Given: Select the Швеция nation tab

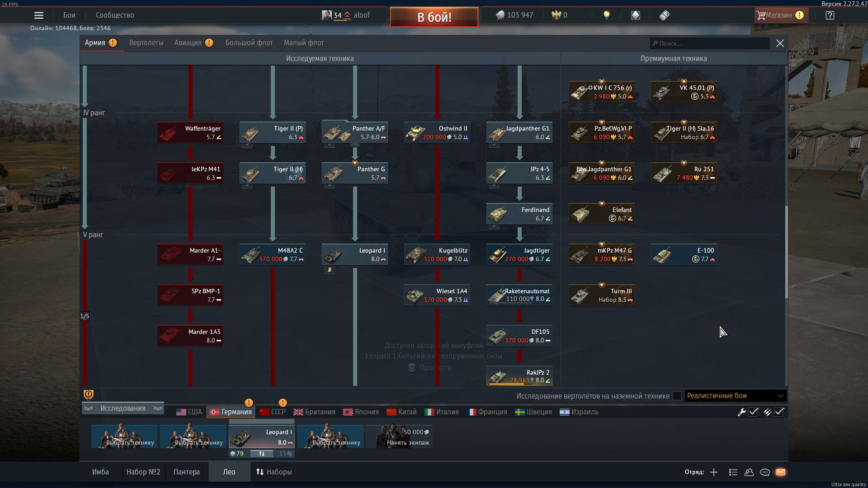Looking at the screenshot, I should point(533,412).
